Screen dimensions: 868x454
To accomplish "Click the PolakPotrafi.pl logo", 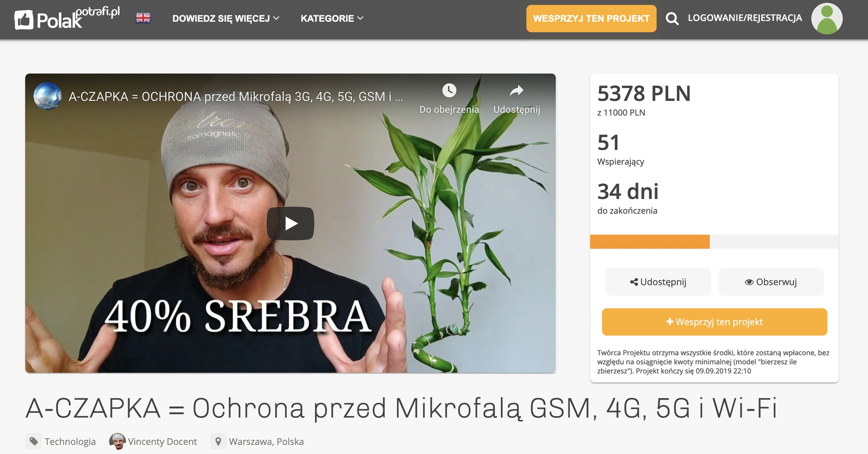I will coord(67,18).
